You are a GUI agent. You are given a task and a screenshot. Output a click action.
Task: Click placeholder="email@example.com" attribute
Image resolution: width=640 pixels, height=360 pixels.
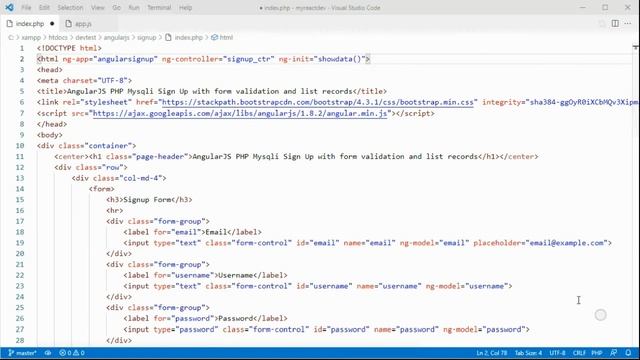(540, 242)
